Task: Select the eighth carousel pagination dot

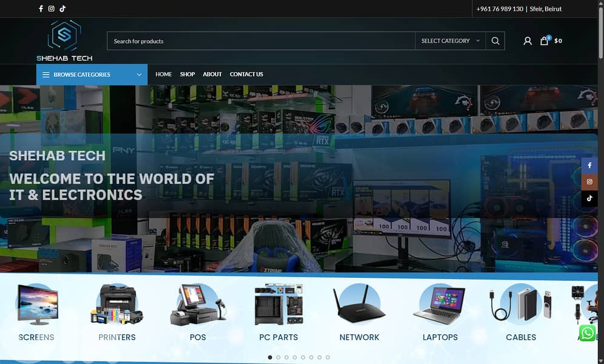Action: coord(328,357)
